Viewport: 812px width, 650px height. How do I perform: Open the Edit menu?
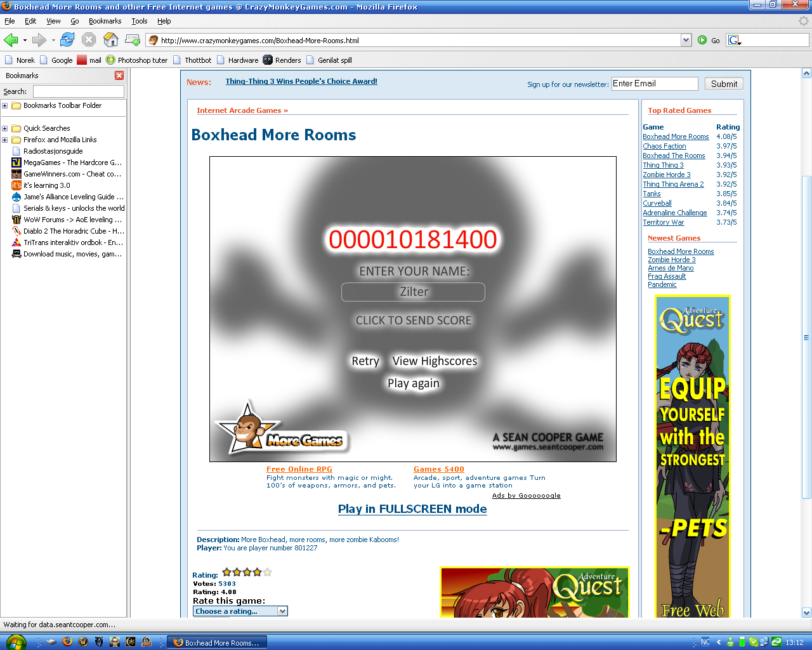30,21
